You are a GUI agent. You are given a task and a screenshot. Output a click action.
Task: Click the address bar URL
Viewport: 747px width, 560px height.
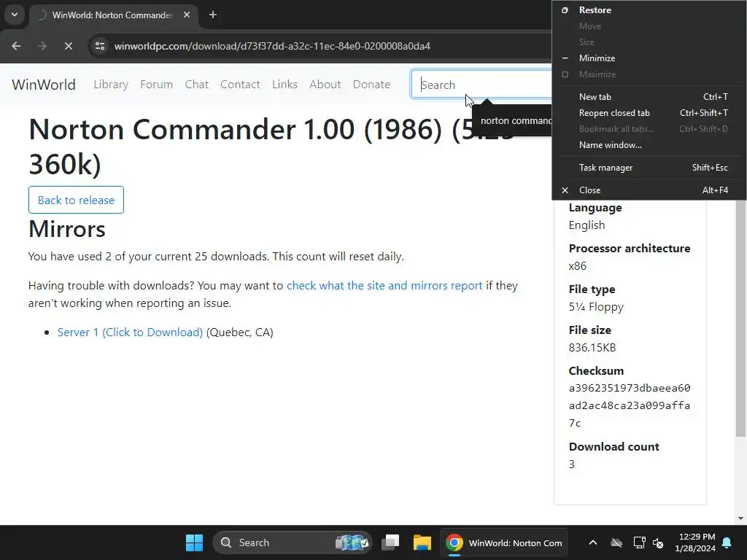pos(272,46)
